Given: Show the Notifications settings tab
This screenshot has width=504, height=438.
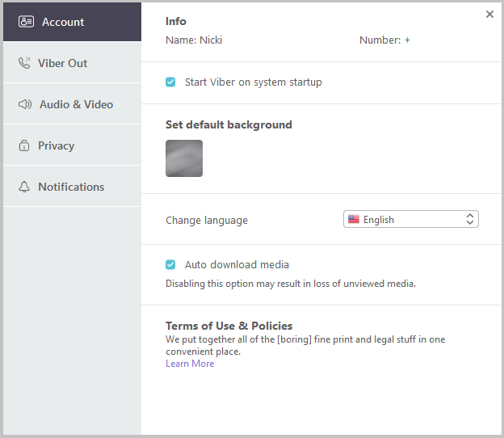Looking at the screenshot, I should tap(71, 187).
